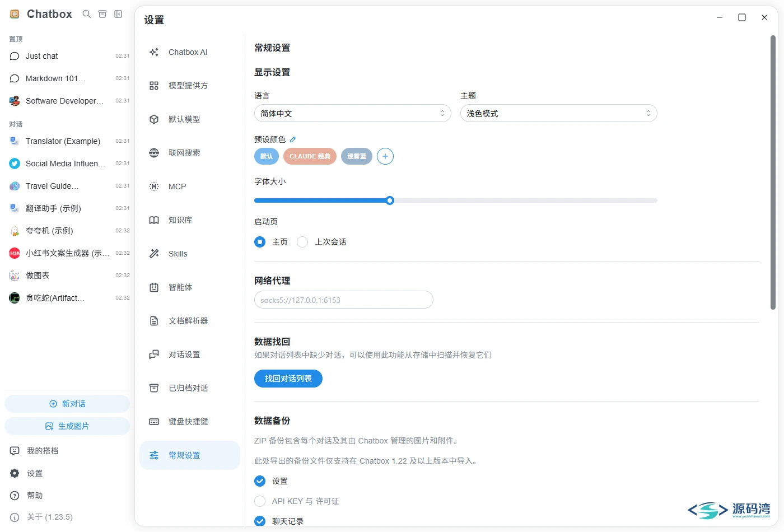Open 键盘快捷键 settings tab

pyautogui.click(x=190, y=422)
